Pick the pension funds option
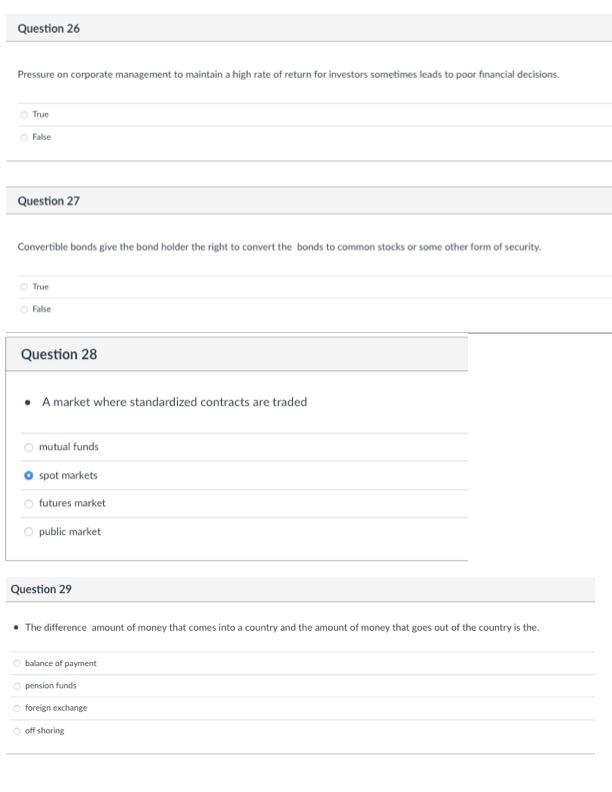 pos(17,686)
